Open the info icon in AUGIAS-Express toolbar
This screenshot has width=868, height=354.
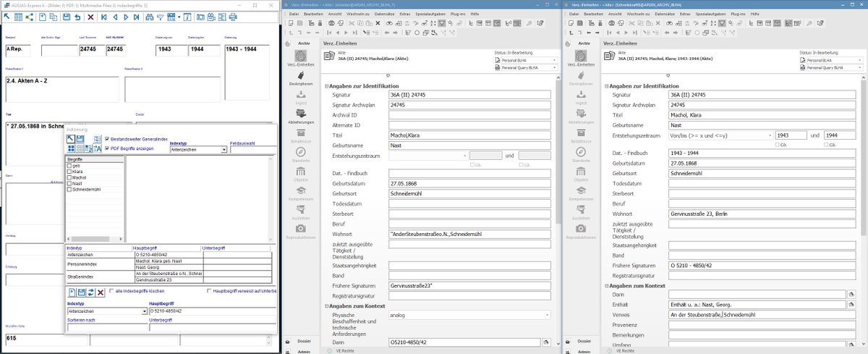187,17
